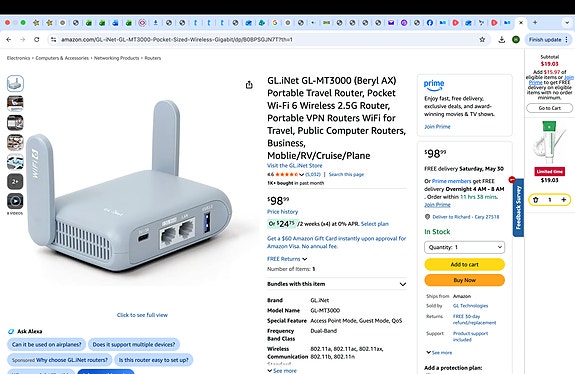Open FREE 30-day refund/replacement link
Image resolution: width=575 pixels, height=374 pixels.
[x=474, y=319]
